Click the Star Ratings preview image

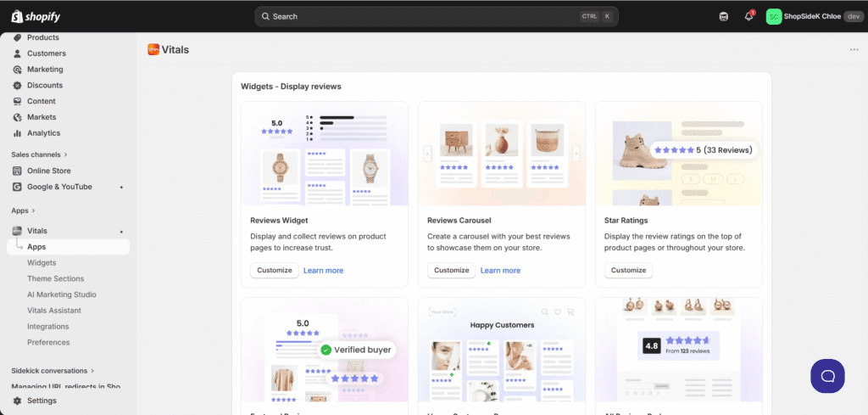[x=679, y=154]
